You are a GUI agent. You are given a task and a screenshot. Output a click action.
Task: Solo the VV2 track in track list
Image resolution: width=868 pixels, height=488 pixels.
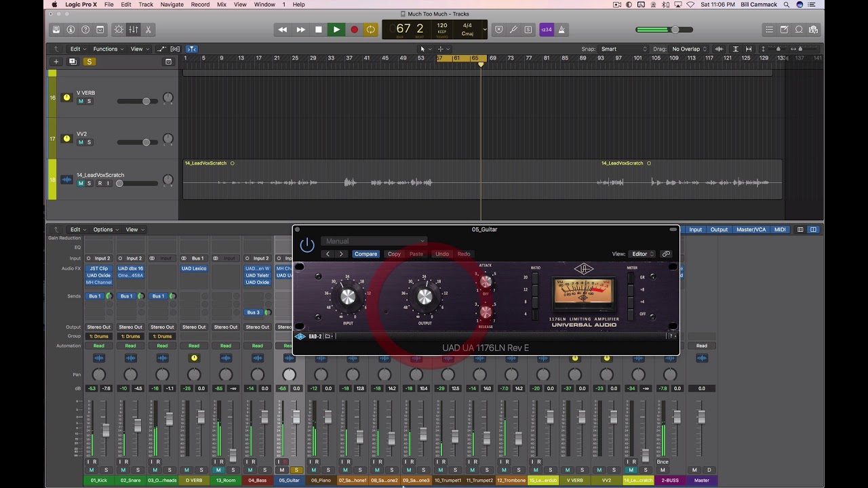click(89, 142)
